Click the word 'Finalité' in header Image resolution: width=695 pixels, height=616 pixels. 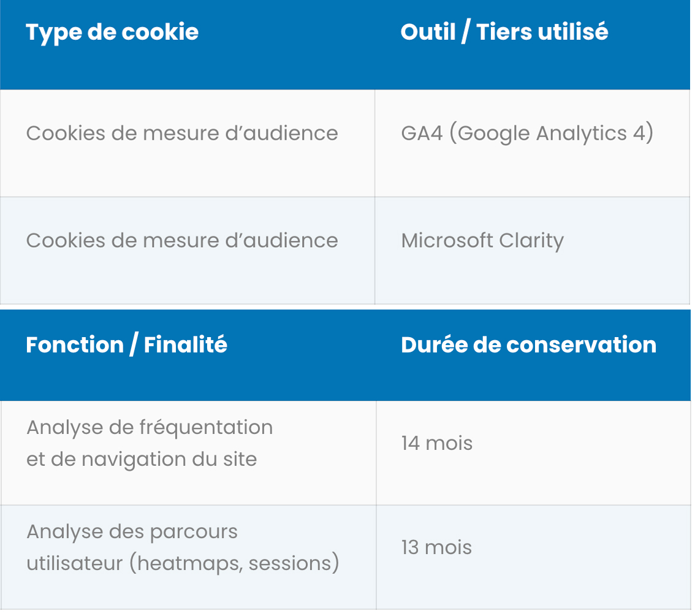tap(186, 345)
